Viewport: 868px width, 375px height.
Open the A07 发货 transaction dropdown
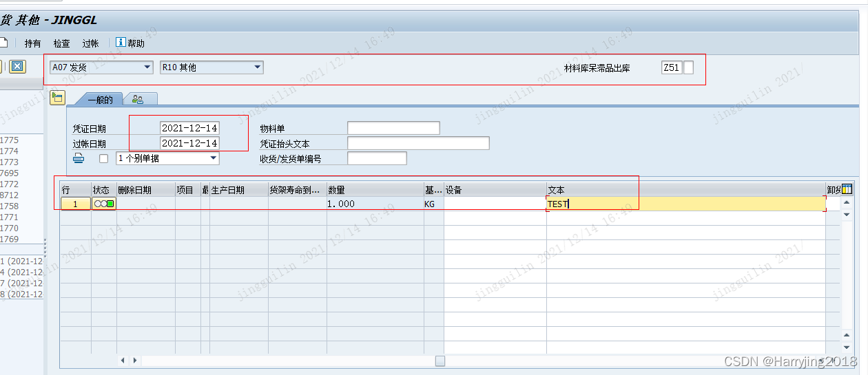point(101,67)
